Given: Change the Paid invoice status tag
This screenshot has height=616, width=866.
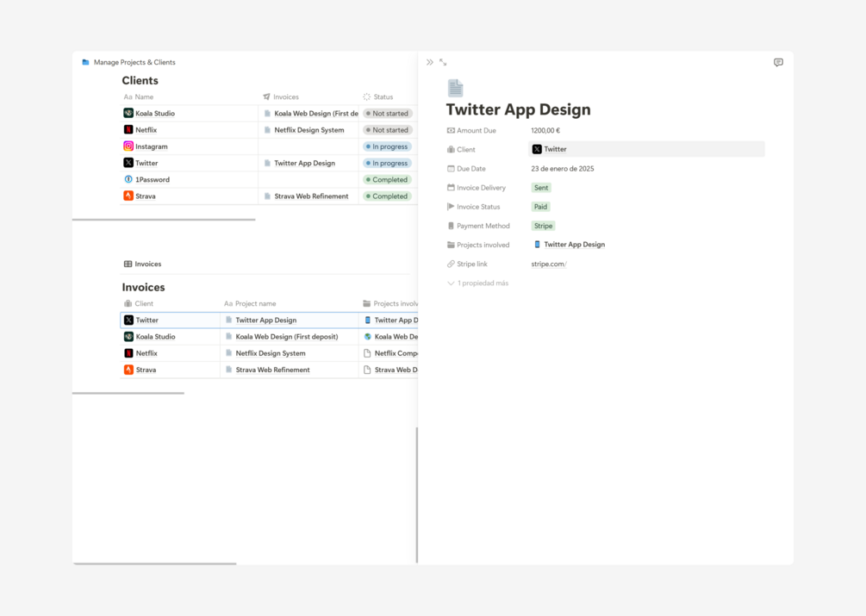Looking at the screenshot, I should [540, 207].
